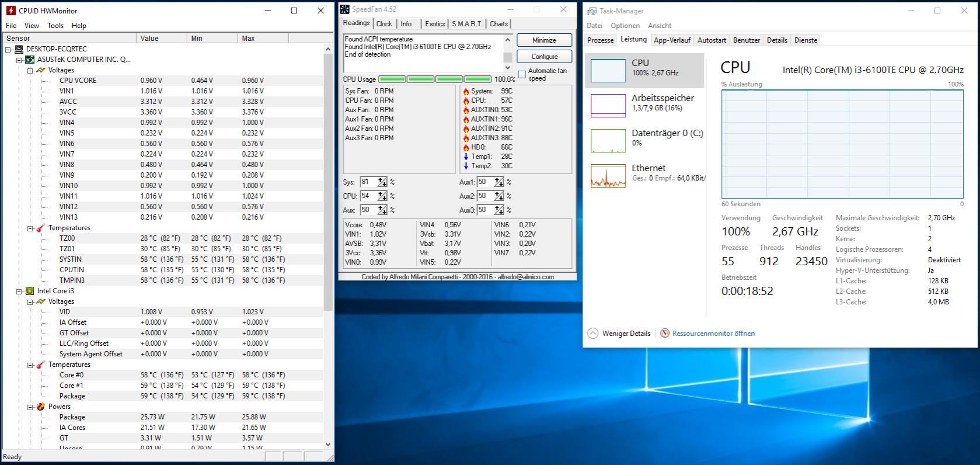Open the Dienste tab in Task-Manager
The image size is (980, 465).
tap(805, 40)
